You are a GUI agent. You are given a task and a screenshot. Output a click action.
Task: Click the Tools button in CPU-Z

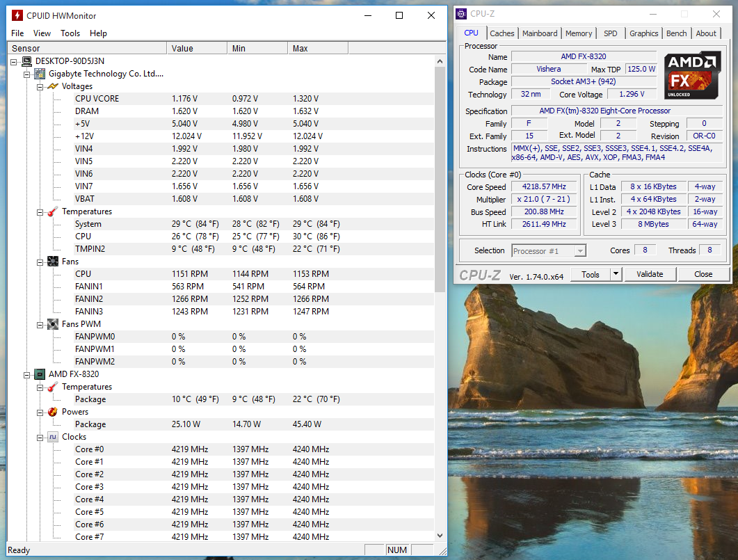[591, 274]
